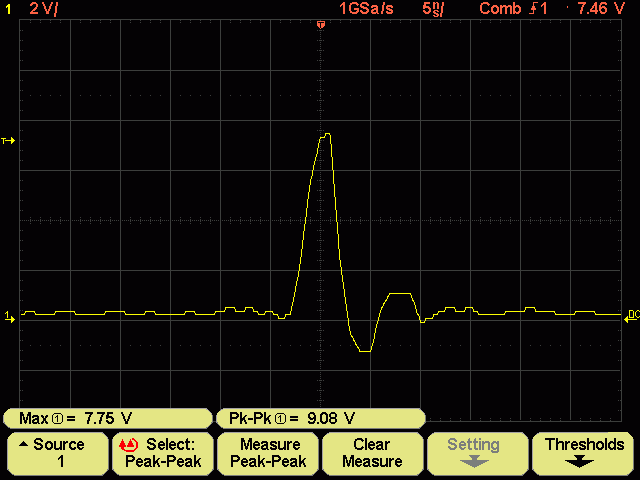640x480 pixels.
Task: Open the Select: Peak-Peak measurement chooser
Action: pyautogui.click(x=162, y=453)
